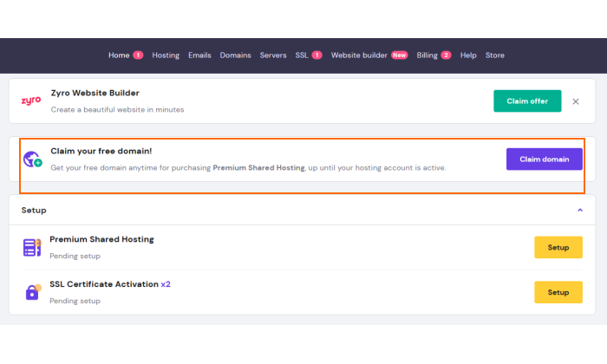Click the Premium Shared Hosting title in Setup

click(x=101, y=239)
